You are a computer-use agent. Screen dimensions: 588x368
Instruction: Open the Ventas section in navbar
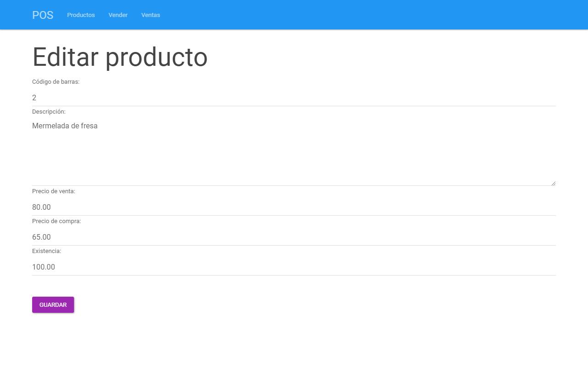click(x=151, y=15)
